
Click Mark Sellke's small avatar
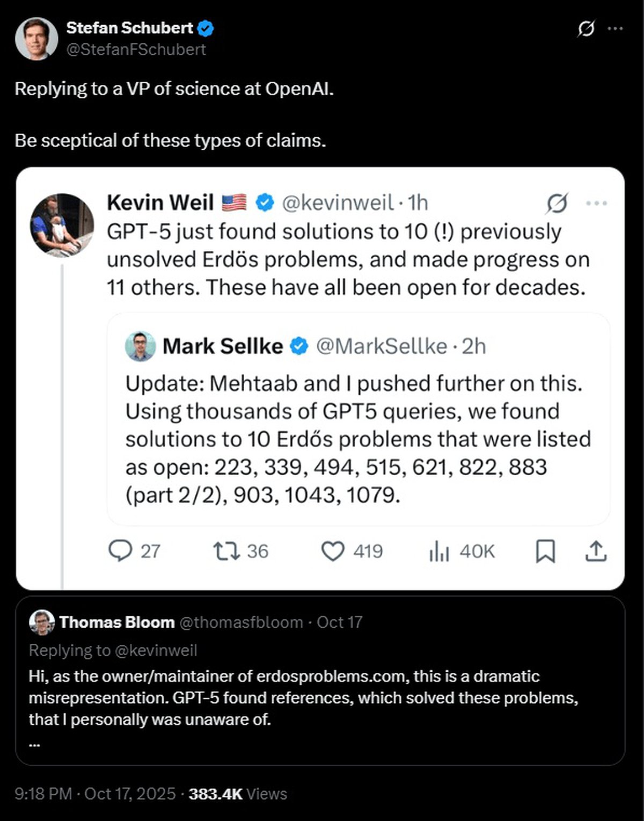[140, 346]
